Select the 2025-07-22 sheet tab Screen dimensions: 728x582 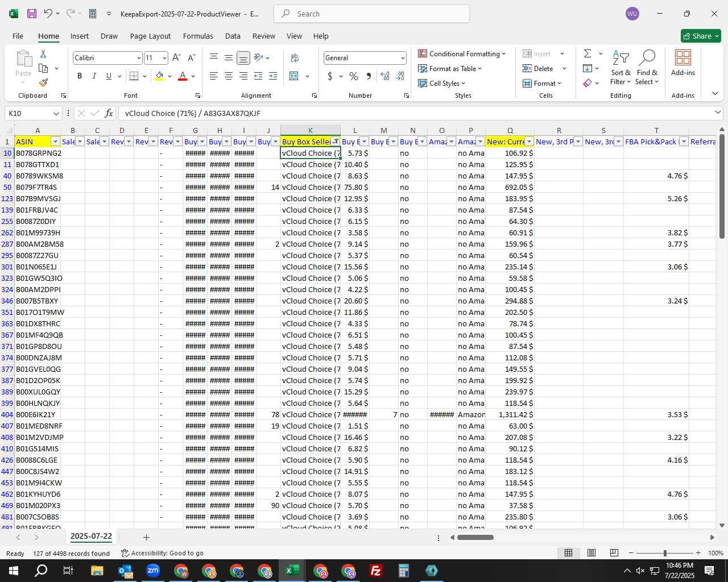[x=91, y=537]
